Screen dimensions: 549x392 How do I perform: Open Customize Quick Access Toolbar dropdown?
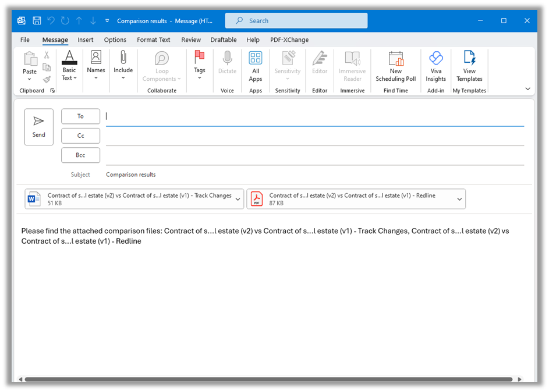click(x=107, y=20)
